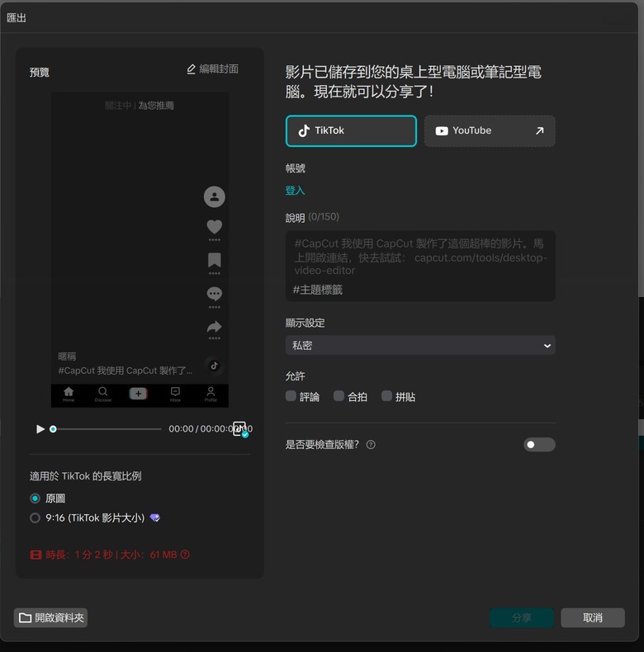
Task: Click the TikTok phone preview thumbnail
Action: point(140,249)
